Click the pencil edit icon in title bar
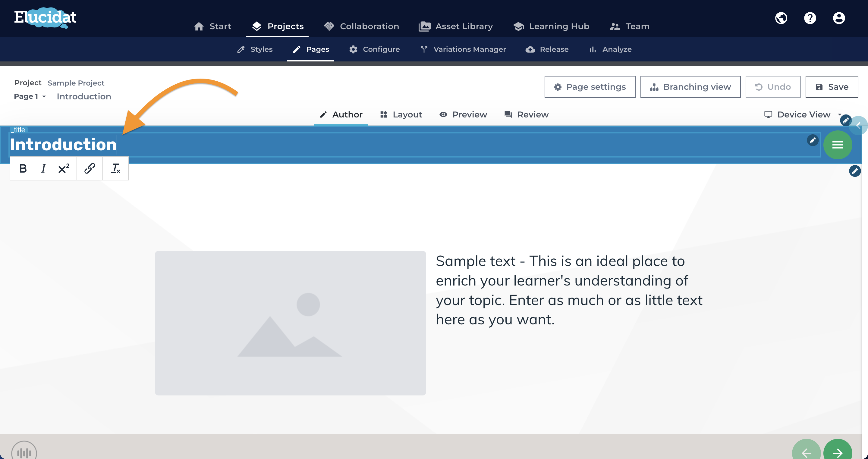 (813, 140)
